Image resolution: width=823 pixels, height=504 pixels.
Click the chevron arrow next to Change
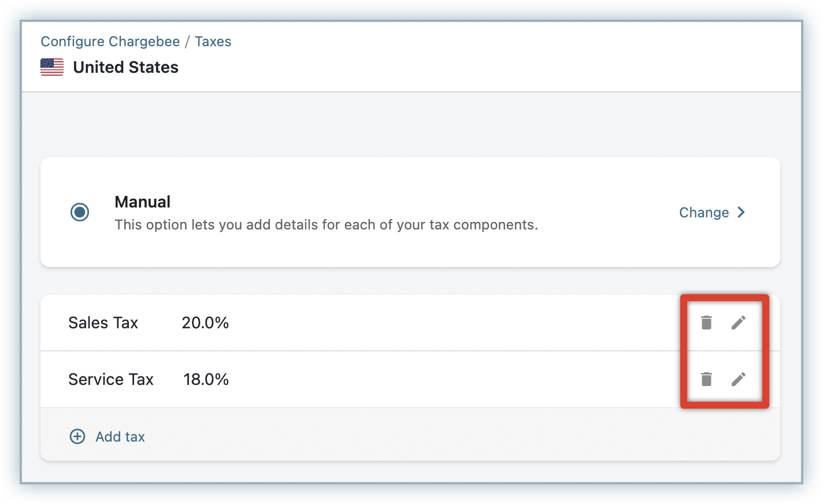[x=742, y=213]
